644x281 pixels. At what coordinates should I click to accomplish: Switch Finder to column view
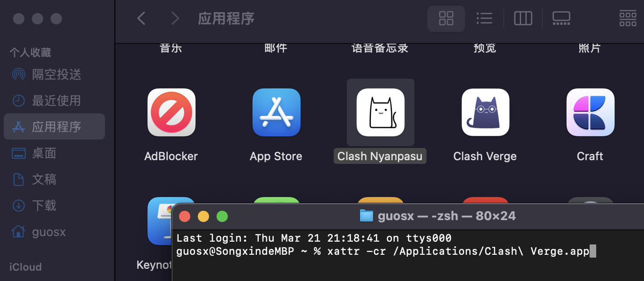tap(523, 18)
